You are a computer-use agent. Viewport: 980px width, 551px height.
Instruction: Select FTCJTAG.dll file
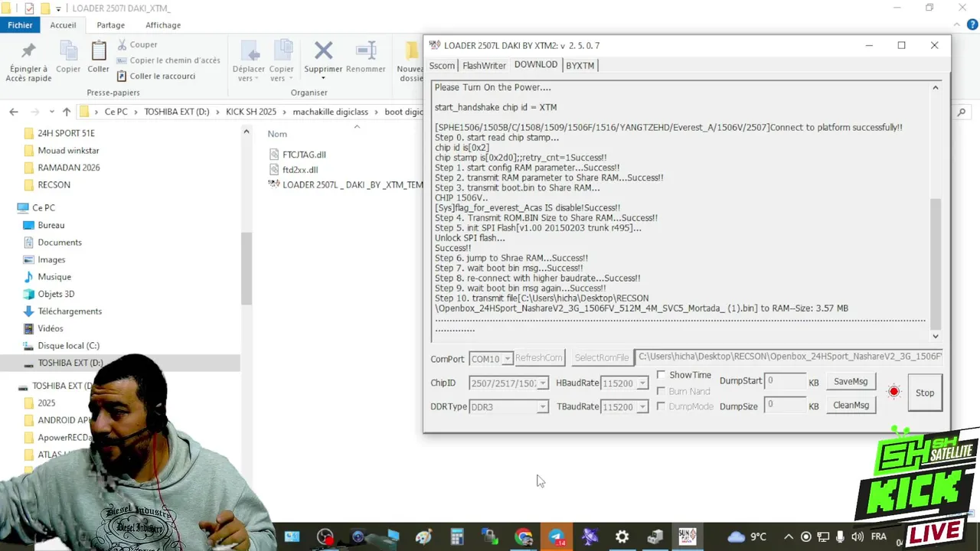[x=304, y=155]
